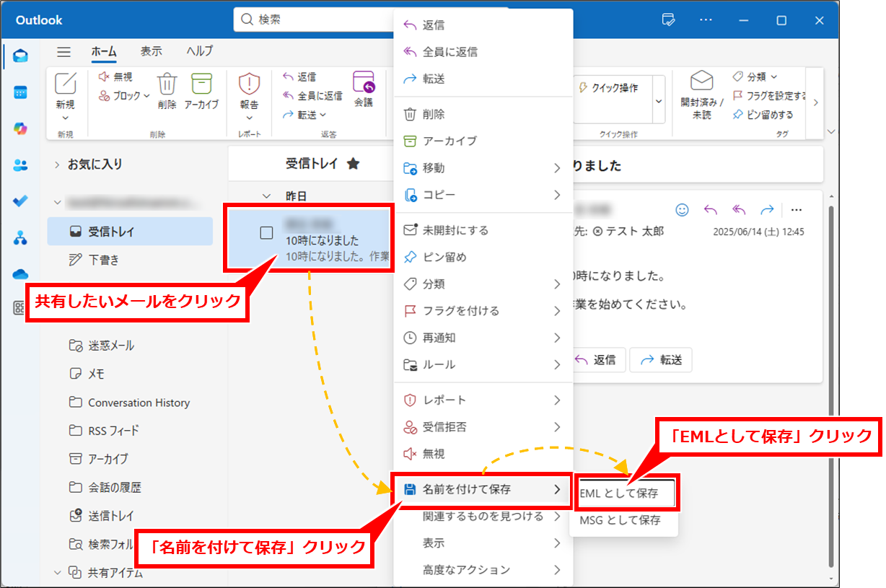This screenshot has height=588, width=886.
Task: Click reply arrow icon in message header
Action: [711, 210]
